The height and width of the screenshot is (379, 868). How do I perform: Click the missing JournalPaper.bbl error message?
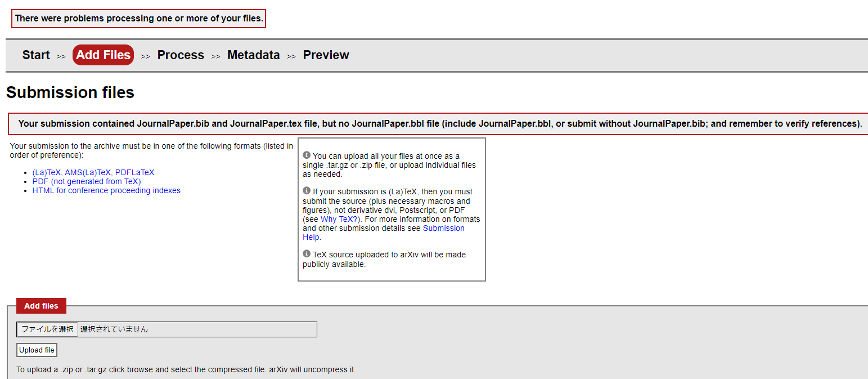440,124
